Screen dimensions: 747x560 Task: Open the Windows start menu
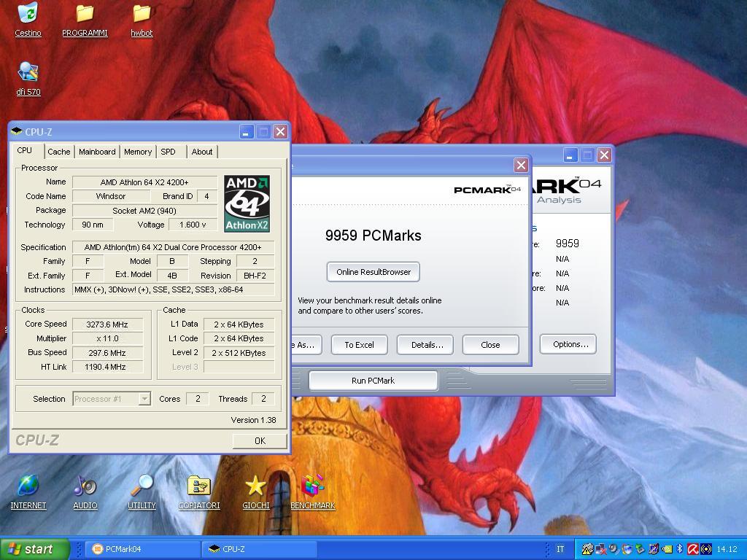pyautogui.click(x=34, y=549)
